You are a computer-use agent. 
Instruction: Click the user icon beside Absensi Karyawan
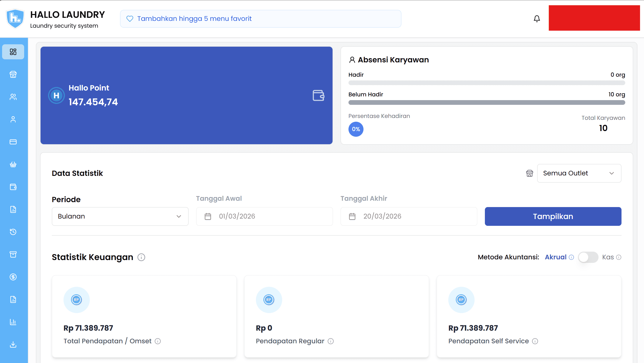[352, 60]
